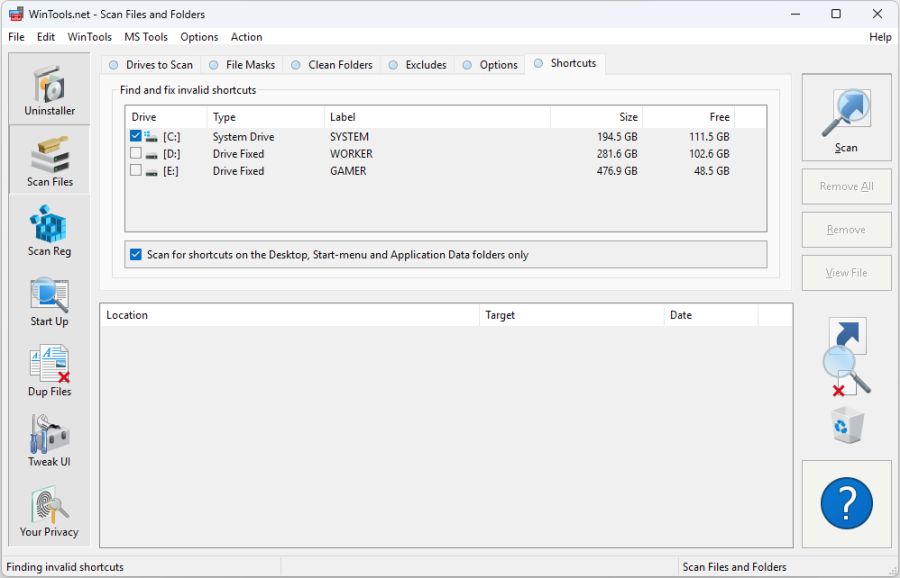Open the MS Tools menu
The width and height of the screenshot is (900, 578).
pos(145,37)
